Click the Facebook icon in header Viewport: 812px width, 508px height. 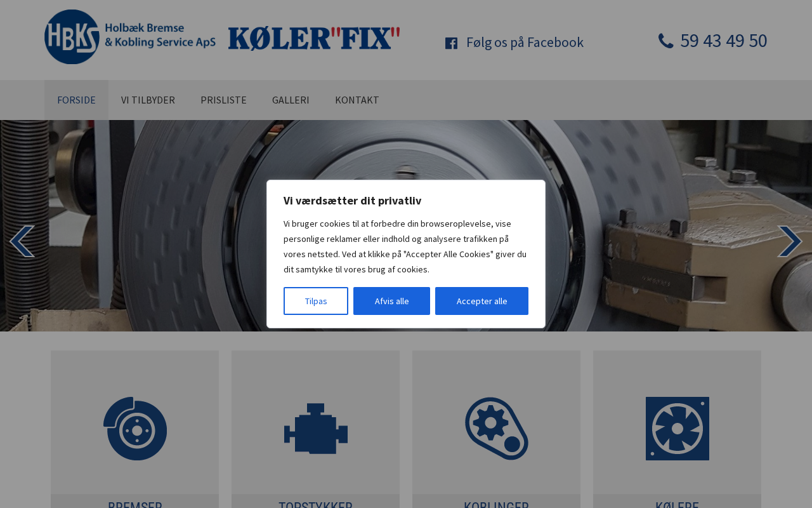pos(451,43)
